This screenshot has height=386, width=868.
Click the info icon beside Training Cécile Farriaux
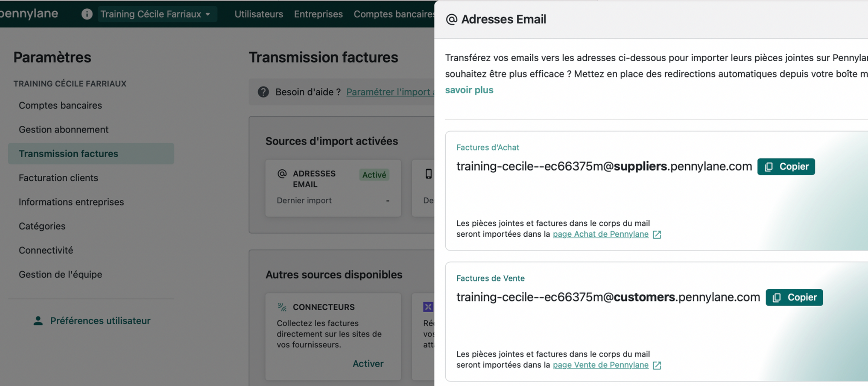(87, 14)
